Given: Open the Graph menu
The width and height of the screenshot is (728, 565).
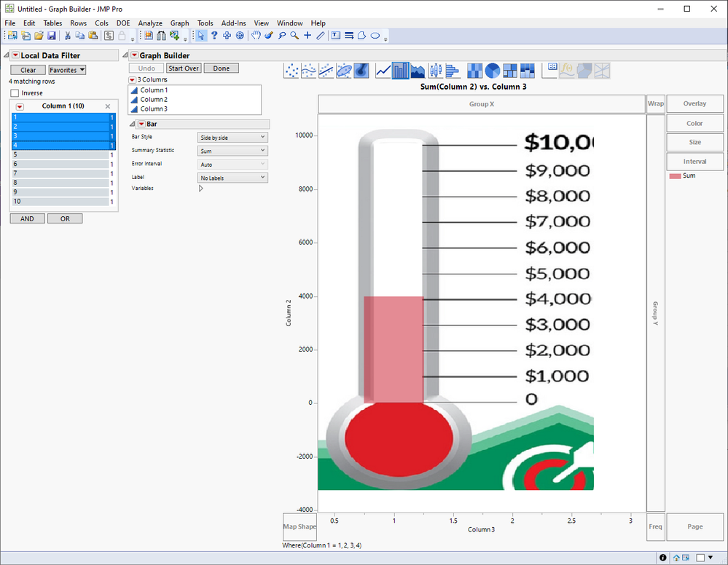Looking at the screenshot, I should (179, 23).
